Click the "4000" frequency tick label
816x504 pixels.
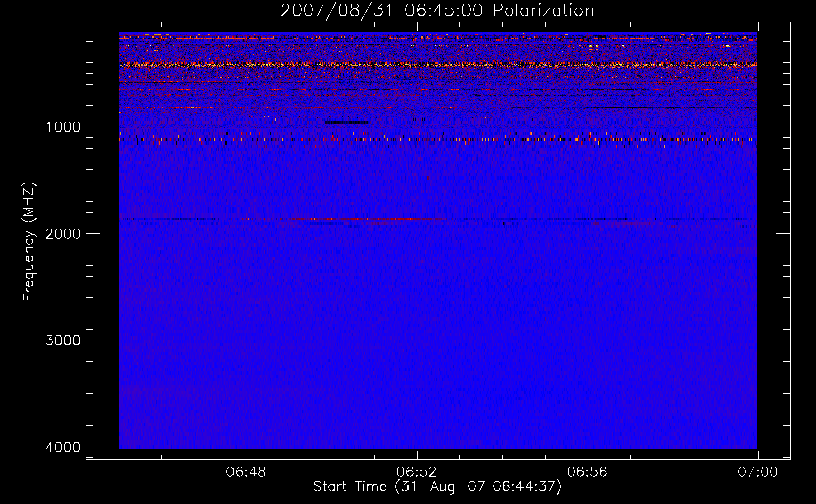click(63, 447)
